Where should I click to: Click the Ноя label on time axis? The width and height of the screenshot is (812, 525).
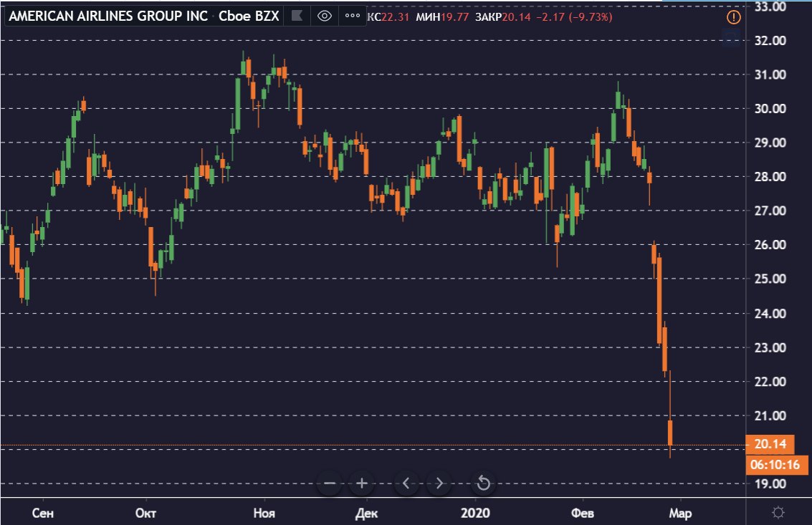(x=264, y=513)
